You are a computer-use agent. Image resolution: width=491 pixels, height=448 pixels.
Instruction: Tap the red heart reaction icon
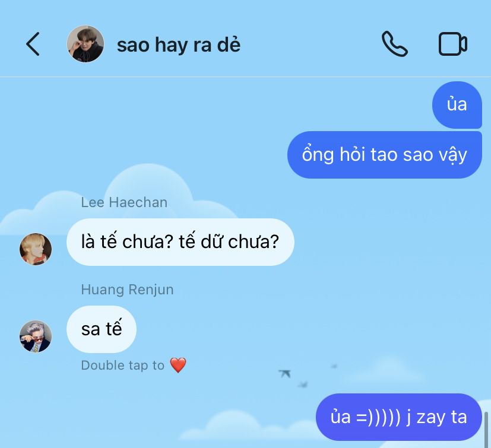click(x=178, y=365)
